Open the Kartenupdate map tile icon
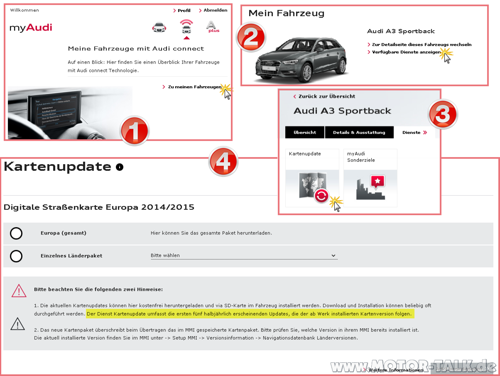Image resolution: width=500 pixels, height=376 pixels. [x=313, y=187]
